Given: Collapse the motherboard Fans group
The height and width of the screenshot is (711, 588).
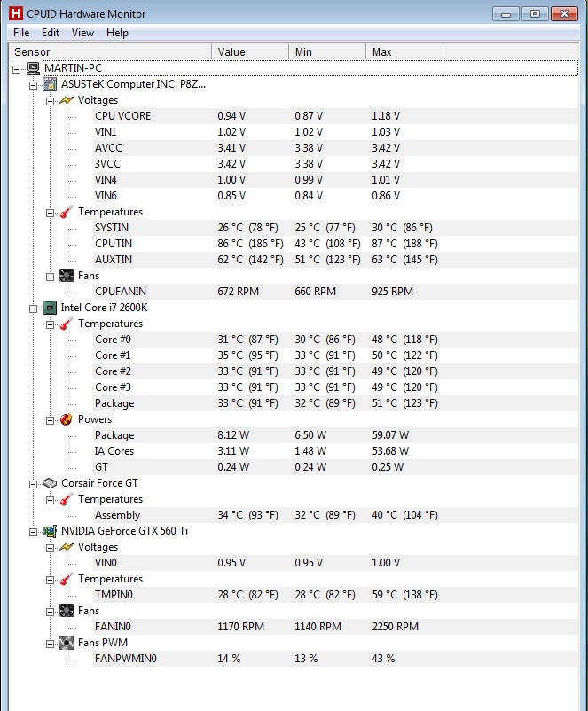Looking at the screenshot, I should point(50,277).
